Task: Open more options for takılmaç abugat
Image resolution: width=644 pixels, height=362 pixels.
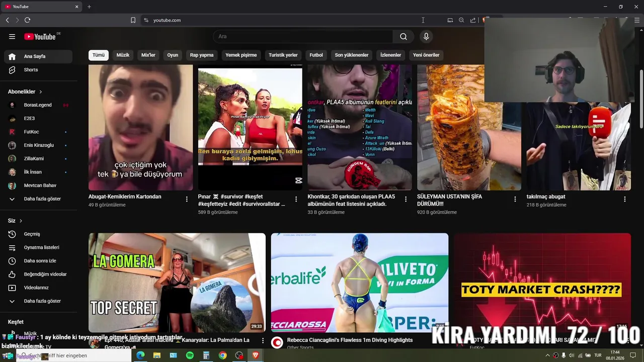Action: pos(625,199)
